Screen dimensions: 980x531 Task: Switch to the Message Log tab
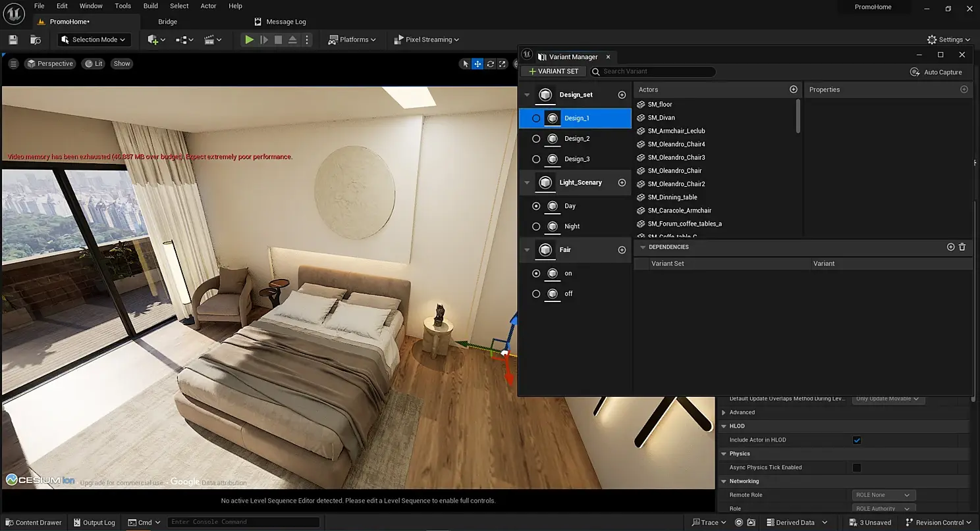[x=281, y=22]
